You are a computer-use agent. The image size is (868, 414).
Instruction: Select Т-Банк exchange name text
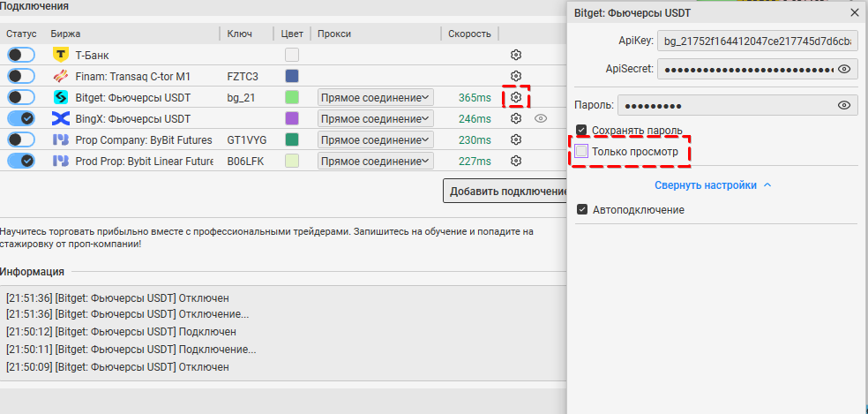(x=92, y=55)
